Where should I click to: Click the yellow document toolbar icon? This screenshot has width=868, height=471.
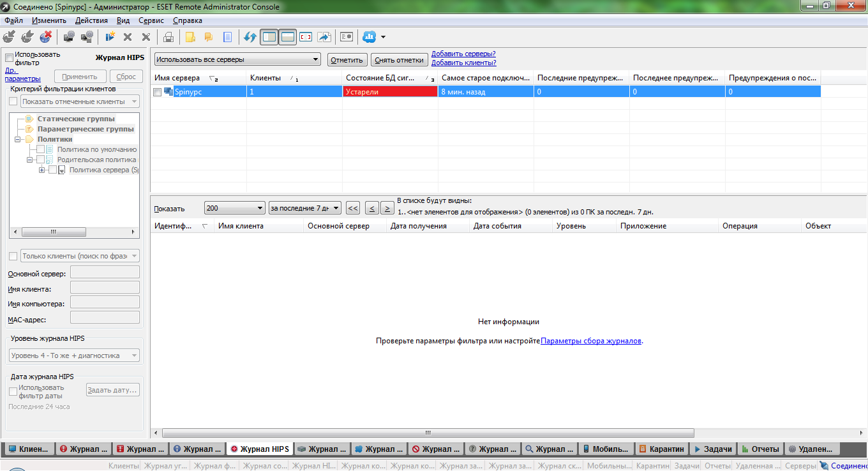click(x=190, y=37)
